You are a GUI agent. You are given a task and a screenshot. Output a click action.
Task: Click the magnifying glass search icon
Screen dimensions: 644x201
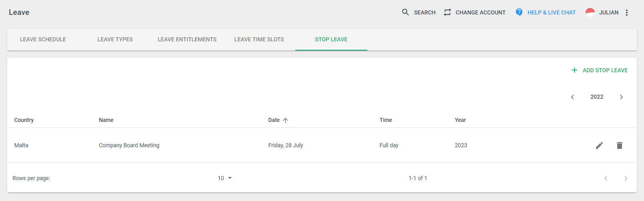point(405,12)
